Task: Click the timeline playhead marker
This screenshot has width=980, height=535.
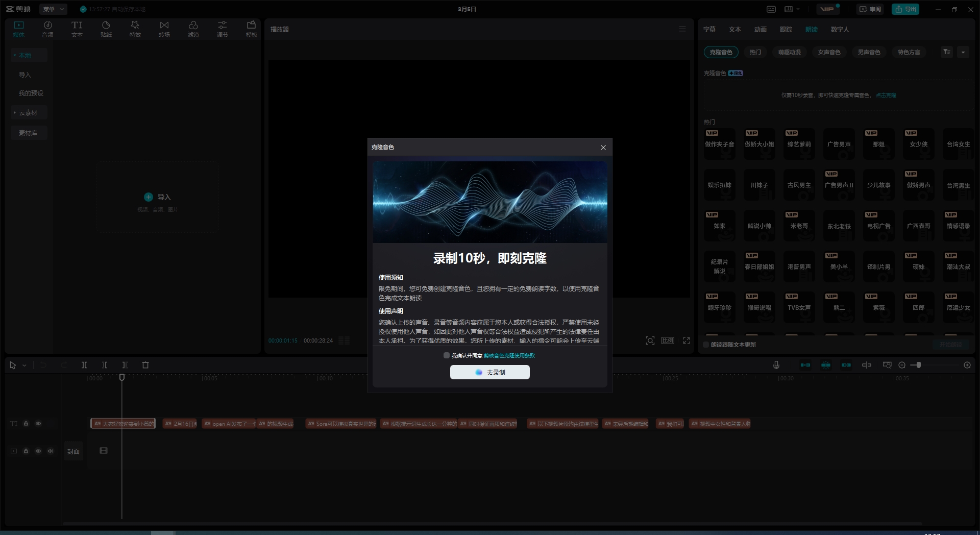Action: coord(122,377)
